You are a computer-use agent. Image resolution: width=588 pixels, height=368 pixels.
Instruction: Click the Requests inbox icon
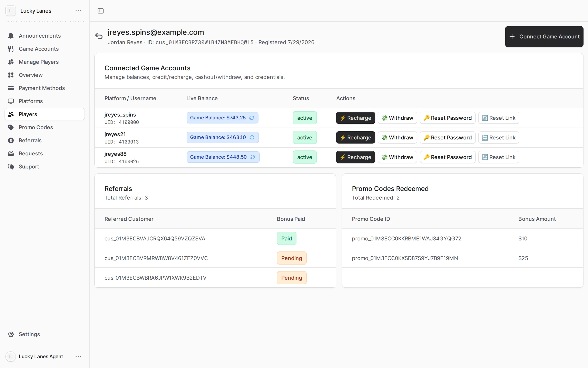pyautogui.click(x=11, y=154)
